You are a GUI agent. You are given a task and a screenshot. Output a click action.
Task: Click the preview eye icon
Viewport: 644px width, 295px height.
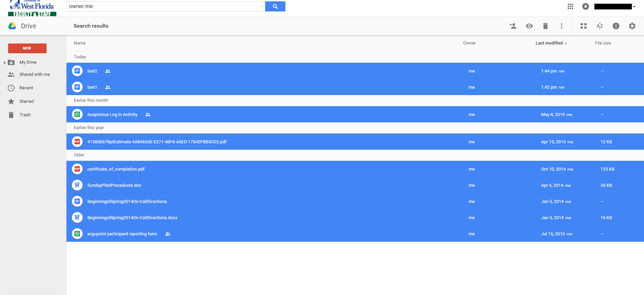click(529, 26)
